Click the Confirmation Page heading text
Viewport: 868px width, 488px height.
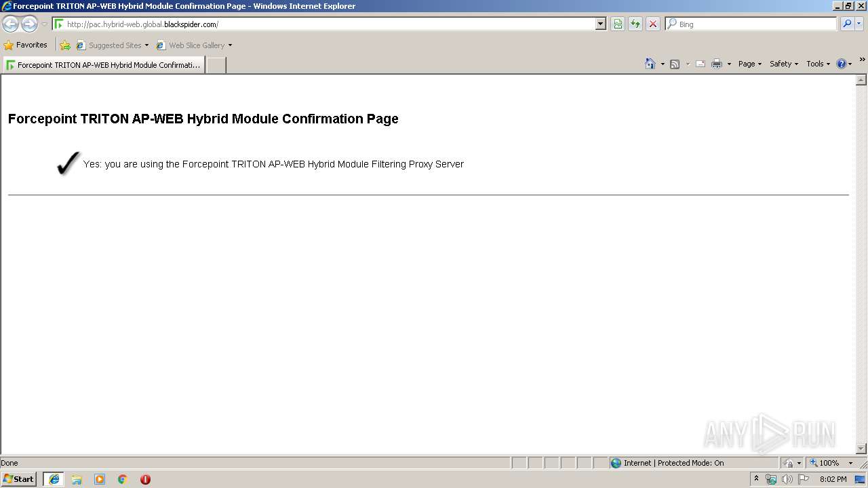(203, 119)
